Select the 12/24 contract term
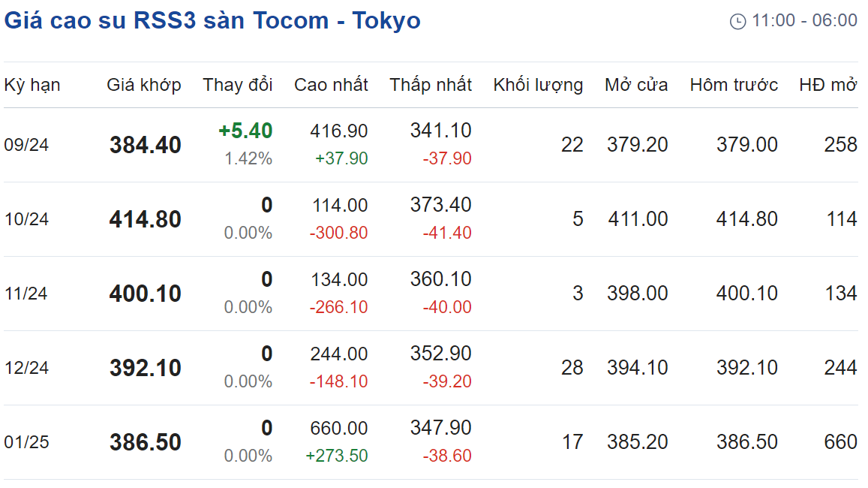The width and height of the screenshot is (868, 488). tap(26, 368)
